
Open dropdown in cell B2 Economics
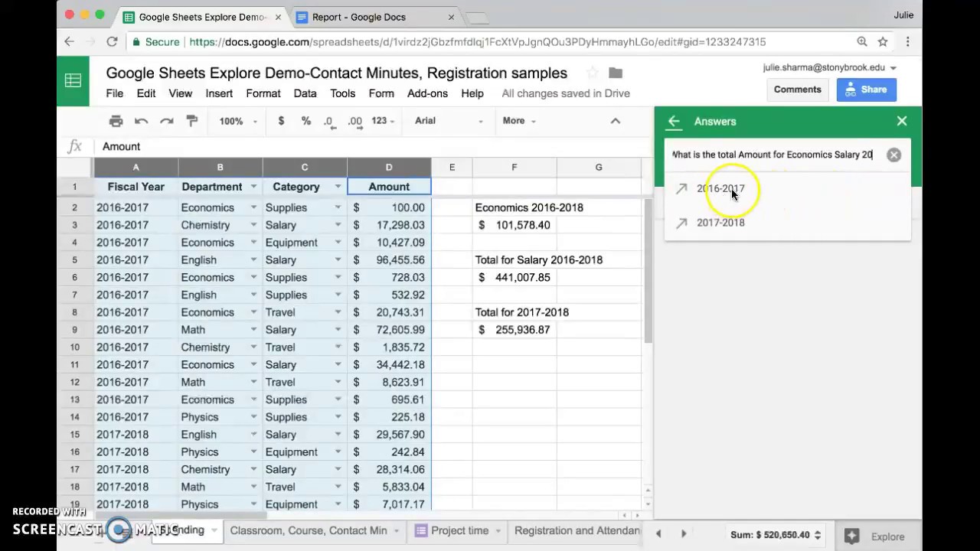pos(253,207)
